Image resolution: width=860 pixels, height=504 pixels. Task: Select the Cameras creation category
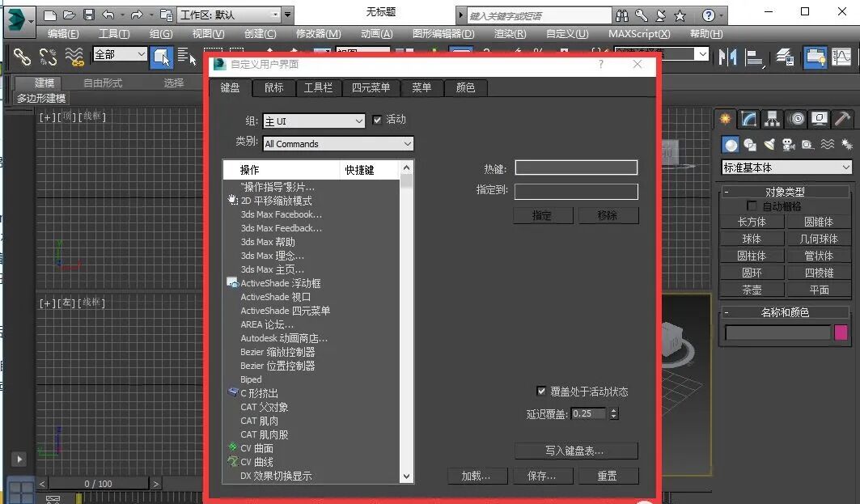[789, 145]
